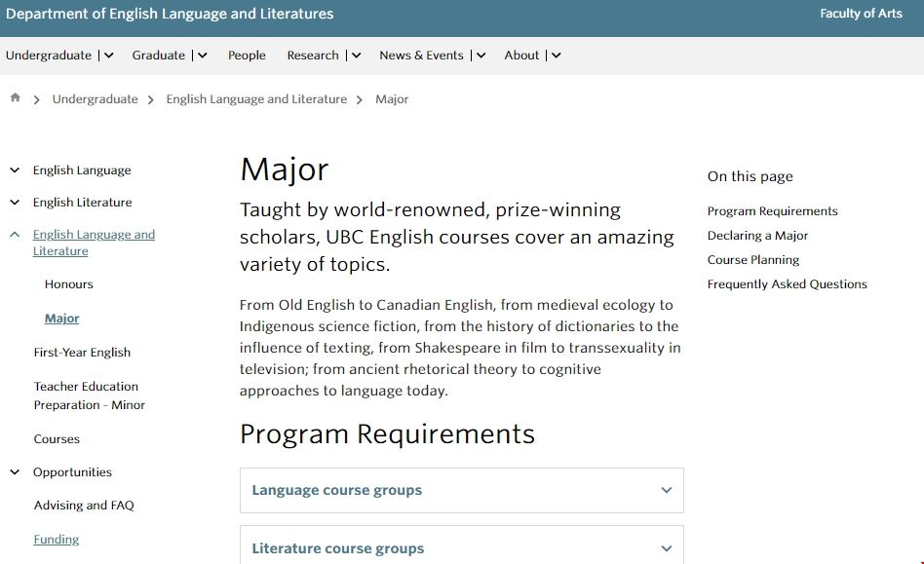Screen dimensions: 924x564
Task: Open the Undergraduate dropdown arrow
Action: (x=108, y=56)
